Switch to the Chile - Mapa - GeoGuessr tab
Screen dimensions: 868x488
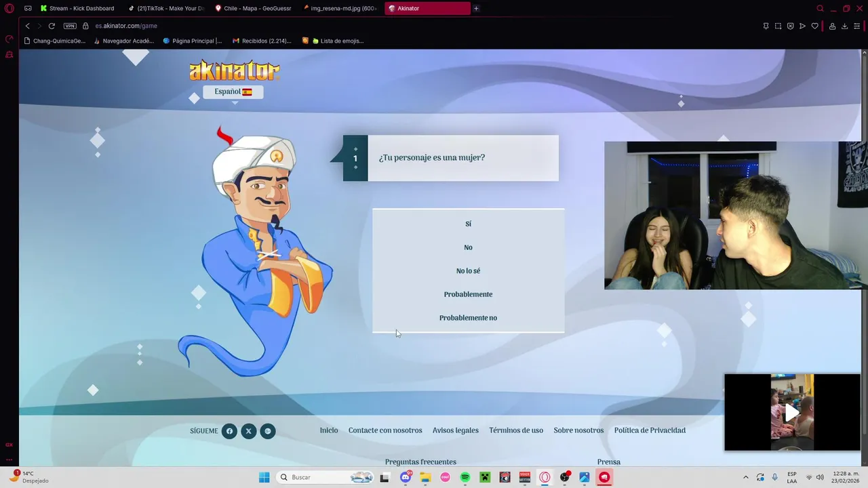click(253, 8)
